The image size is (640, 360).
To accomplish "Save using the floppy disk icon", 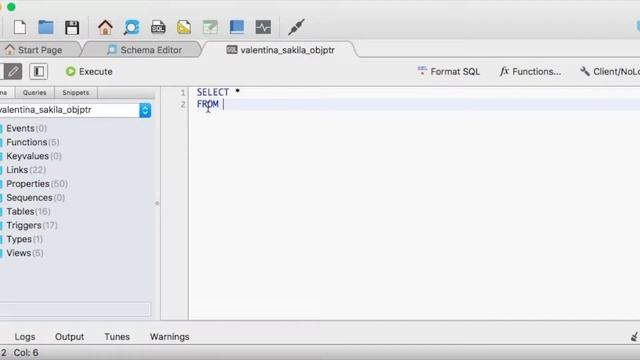I will pos(72,27).
